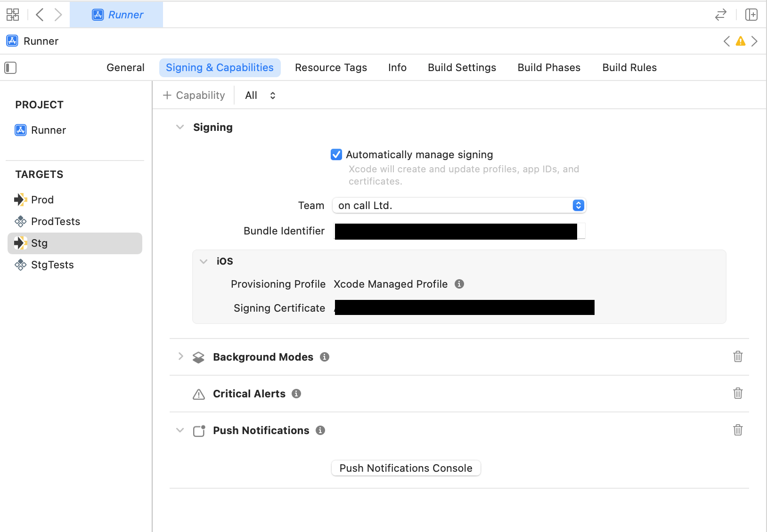Add an editor pane on the right

(x=751, y=15)
